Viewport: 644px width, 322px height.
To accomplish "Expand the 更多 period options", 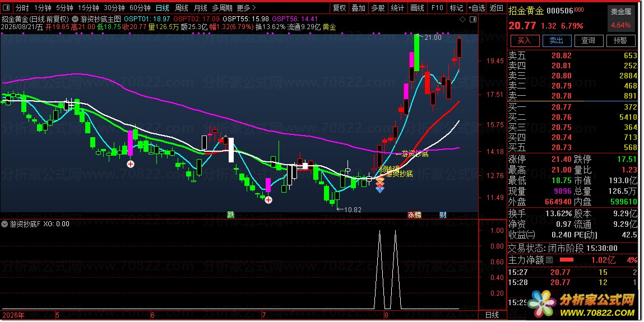I will (x=247, y=8).
